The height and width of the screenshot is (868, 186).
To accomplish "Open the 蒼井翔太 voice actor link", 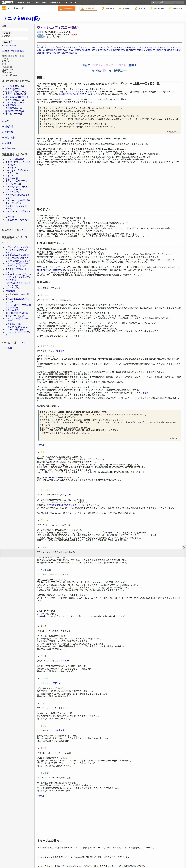I will (x=64, y=661).
